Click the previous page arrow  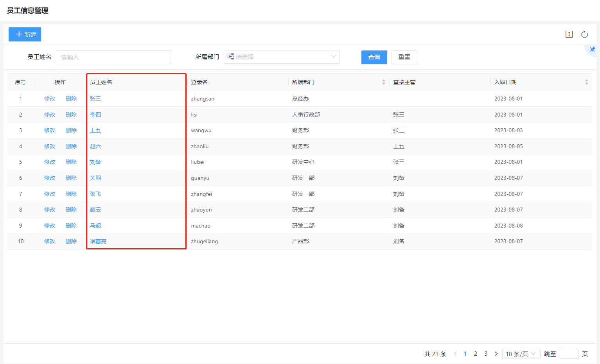tap(455, 354)
